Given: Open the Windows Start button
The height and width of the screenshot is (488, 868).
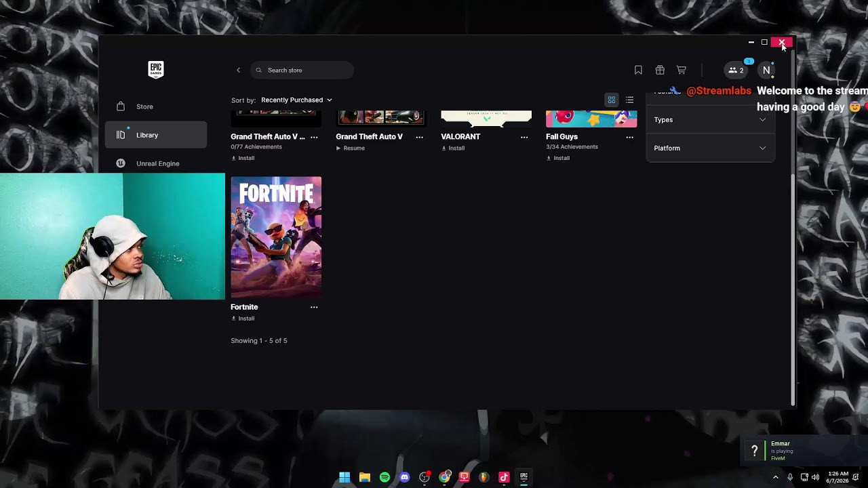Looking at the screenshot, I should (x=344, y=477).
